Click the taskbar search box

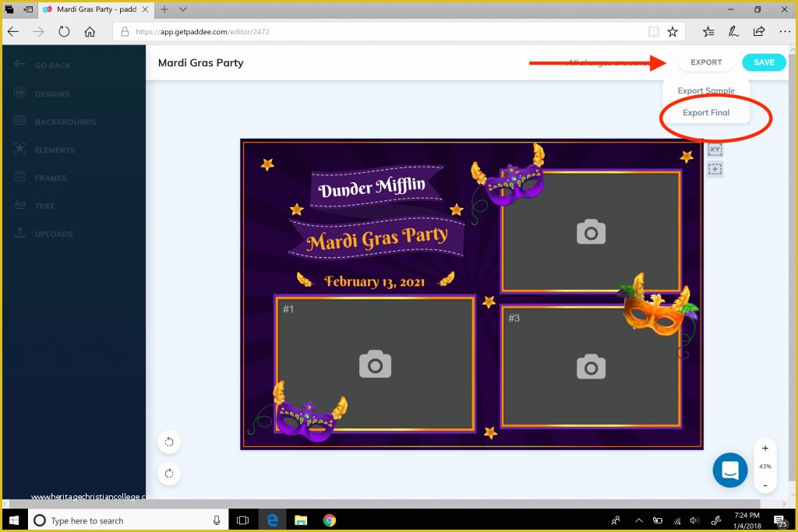(x=127, y=520)
